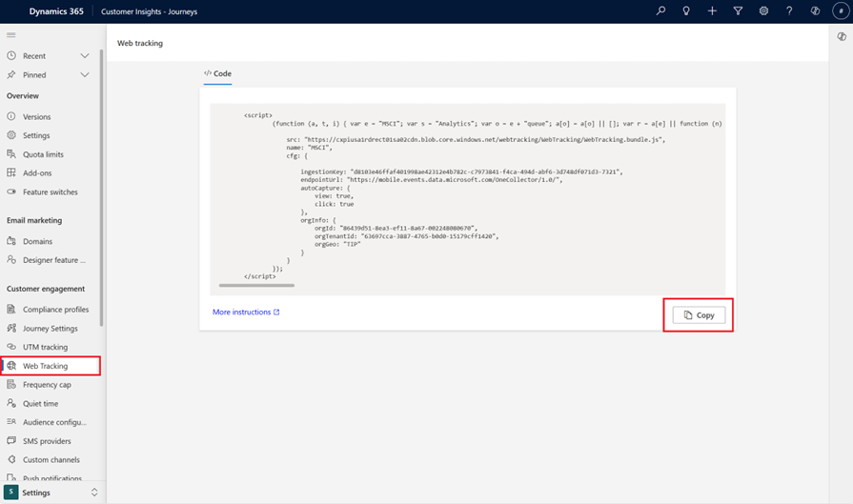Viewport: 853px width, 504px height.
Task: Select the Code tab
Action: (x=217, y=73)
